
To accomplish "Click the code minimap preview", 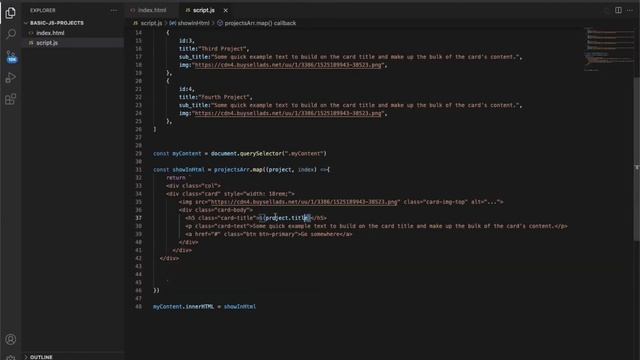I will (609, 49).
